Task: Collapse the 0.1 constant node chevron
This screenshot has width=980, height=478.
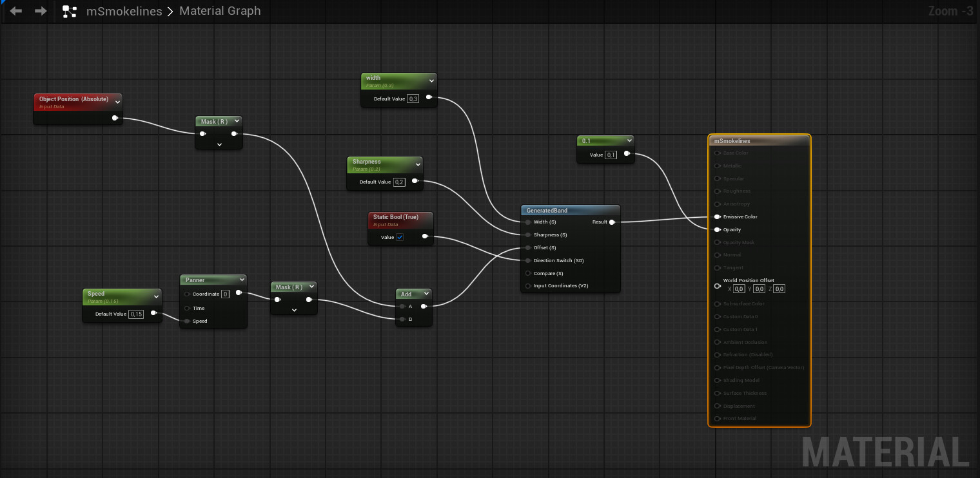Action: [629, 140]
